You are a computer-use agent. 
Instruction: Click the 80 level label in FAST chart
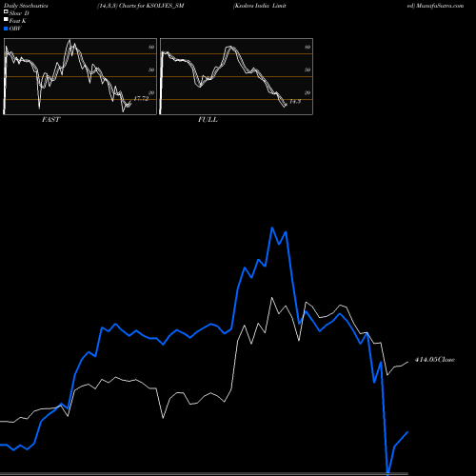151,47
